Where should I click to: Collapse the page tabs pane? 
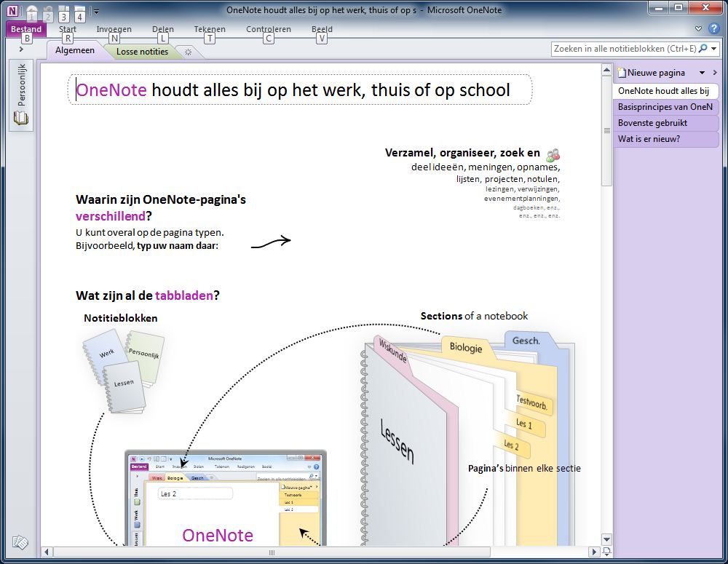[715, 73]
